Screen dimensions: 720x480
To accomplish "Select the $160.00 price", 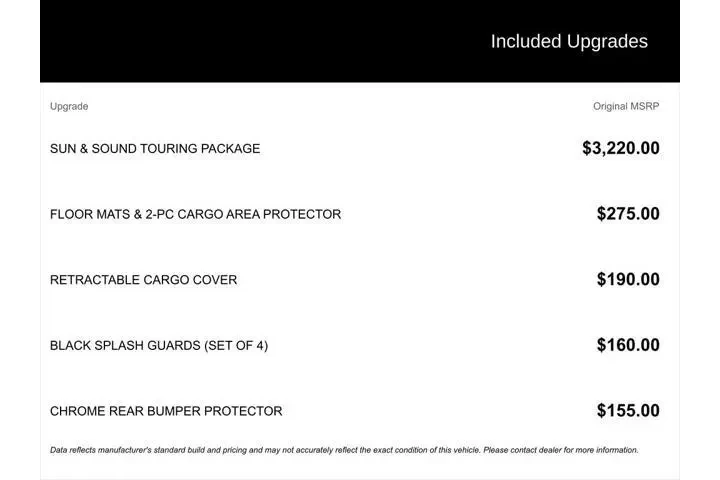I will click(x=628, y=346).
